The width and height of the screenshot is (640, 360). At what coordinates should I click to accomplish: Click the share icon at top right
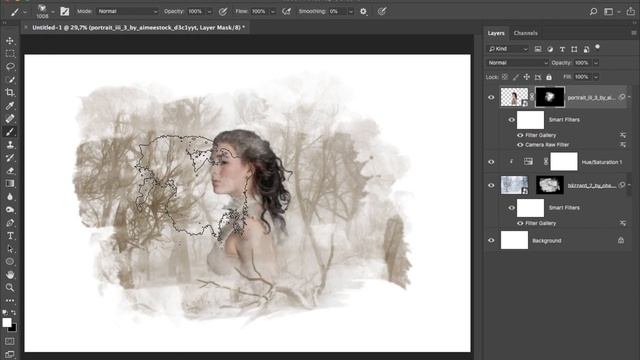pos(631,11)
